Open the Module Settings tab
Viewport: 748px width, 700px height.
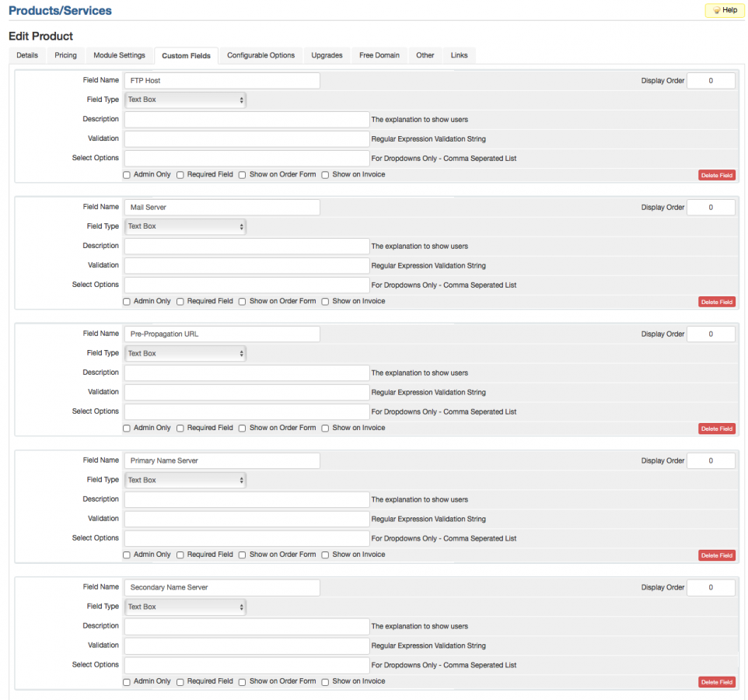coord(119,55)
